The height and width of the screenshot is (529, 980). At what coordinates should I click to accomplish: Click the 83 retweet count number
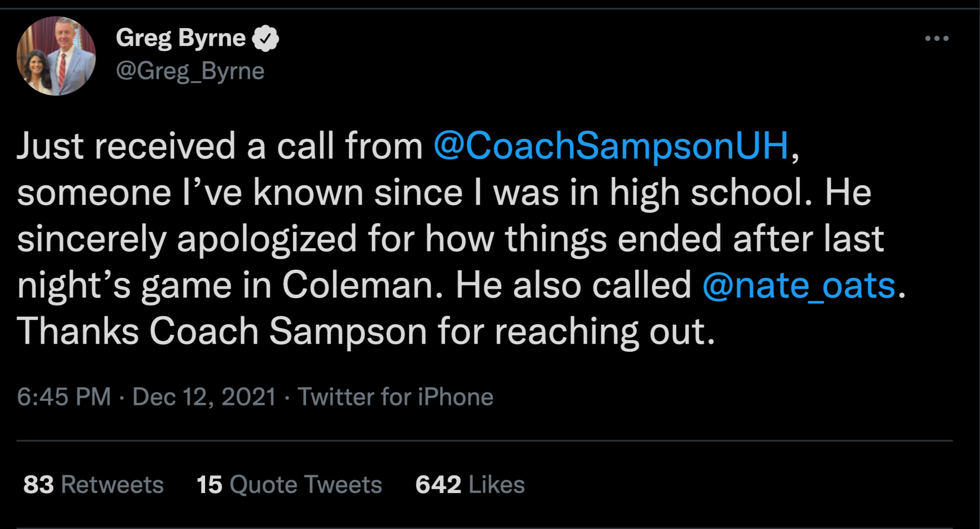tap(38, 484)
